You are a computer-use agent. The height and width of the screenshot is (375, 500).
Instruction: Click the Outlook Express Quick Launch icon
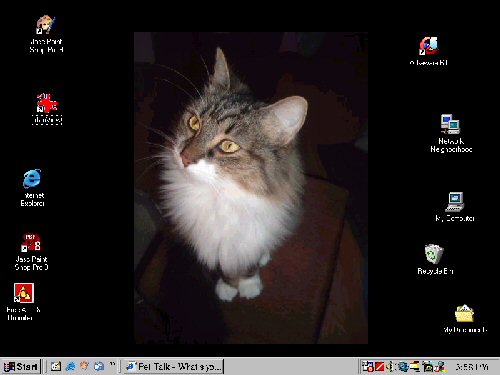[x=99, y=366]
